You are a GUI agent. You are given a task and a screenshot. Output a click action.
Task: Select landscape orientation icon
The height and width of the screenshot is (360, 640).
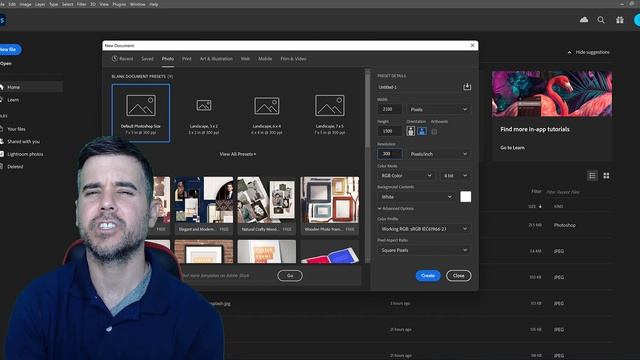coord(422,131)
